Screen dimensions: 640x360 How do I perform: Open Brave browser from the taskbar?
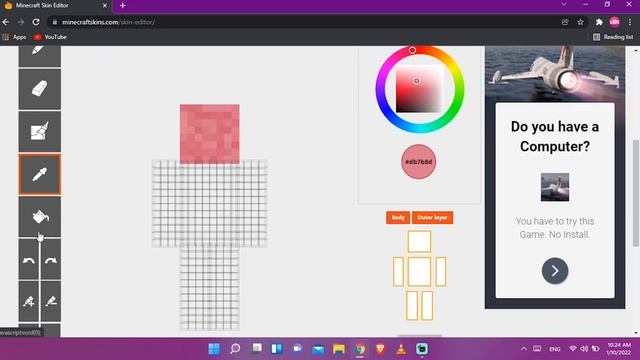(380, 349)
